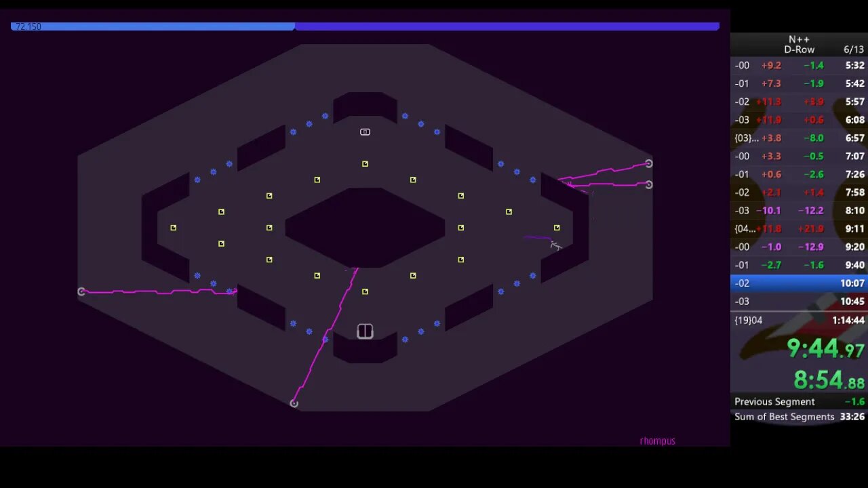Click the rightmost gold square near the ninja
This screenshot has width=868, height=488.
[x=557, y=228]
